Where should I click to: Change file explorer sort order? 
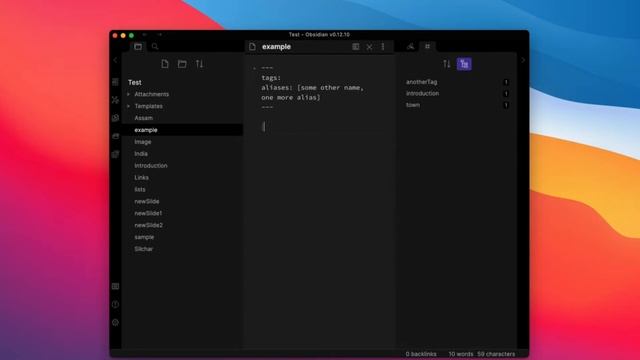199,64
